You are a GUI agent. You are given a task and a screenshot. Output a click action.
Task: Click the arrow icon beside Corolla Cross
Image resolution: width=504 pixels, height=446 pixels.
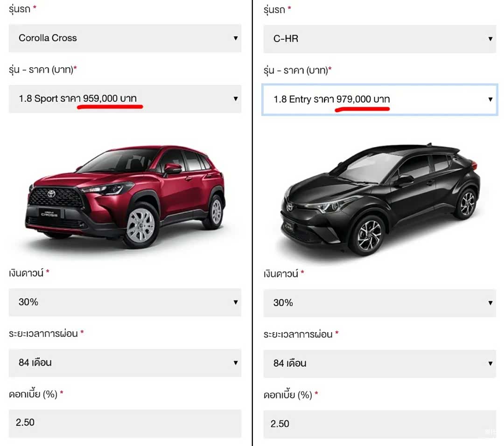coord(236,38)
